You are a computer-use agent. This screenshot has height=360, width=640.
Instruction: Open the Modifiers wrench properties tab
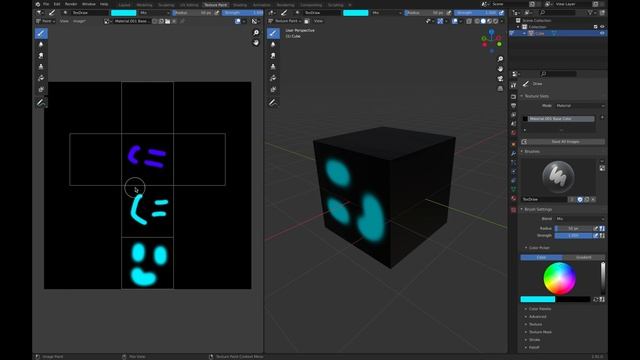513,153
